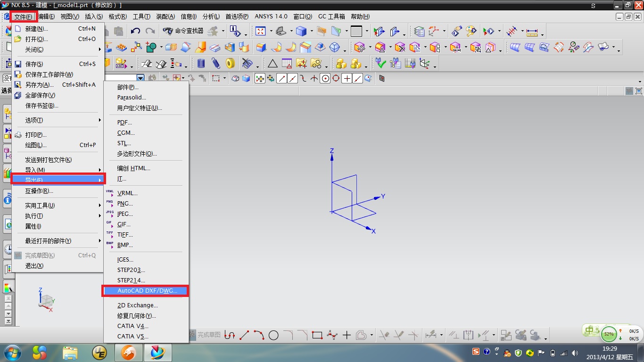Click the Fit view icon
Image resolution: width=644 pixels, height=362 pixels.
click(260, 31)
